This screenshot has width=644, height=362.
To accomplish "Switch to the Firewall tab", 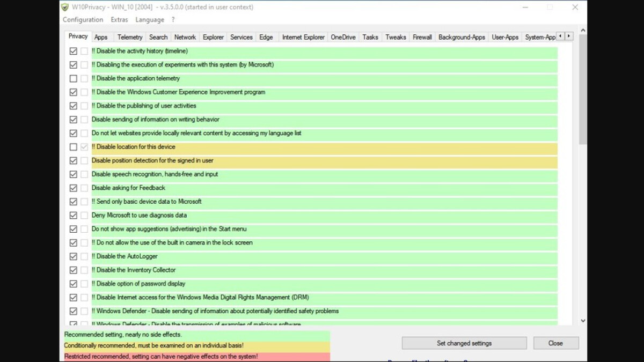I will (422, 37).
